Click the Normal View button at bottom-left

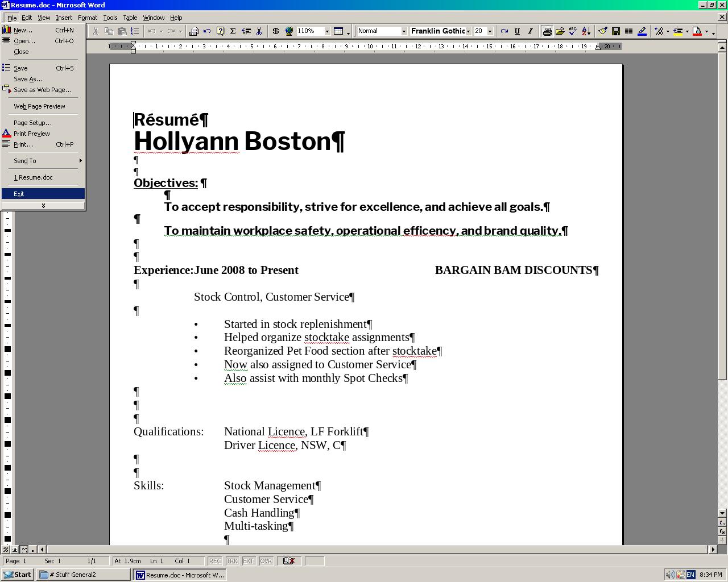[x=6, y=550]
